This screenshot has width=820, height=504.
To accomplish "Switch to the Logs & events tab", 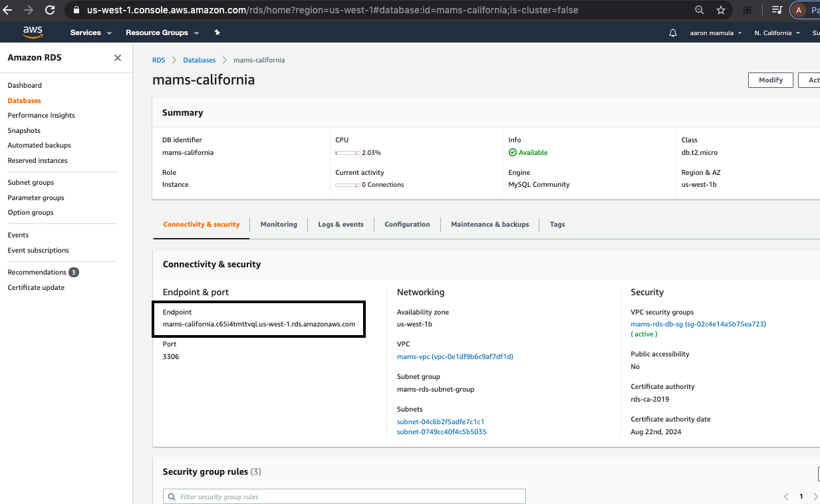I will [x=341, y=224].
